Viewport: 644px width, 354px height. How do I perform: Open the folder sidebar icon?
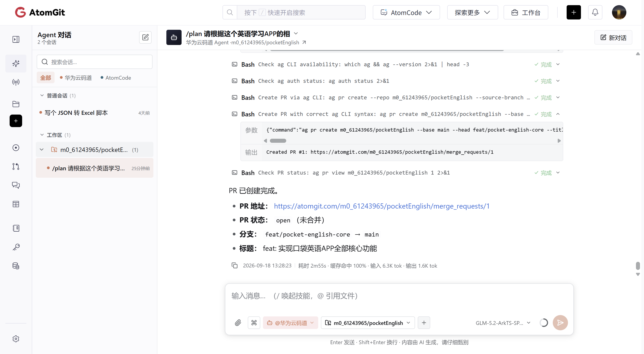click(x=16, y=104)
